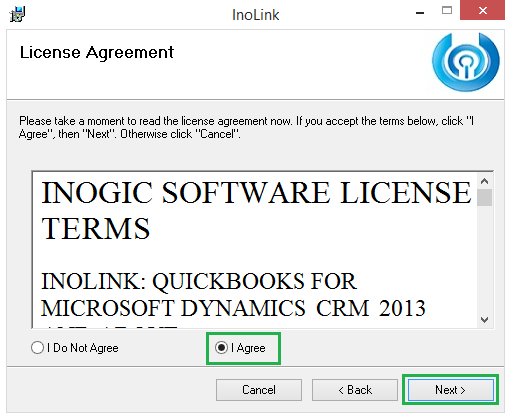Go back with the "< Back" button
The image size is (511, 417).
point(355,390)
